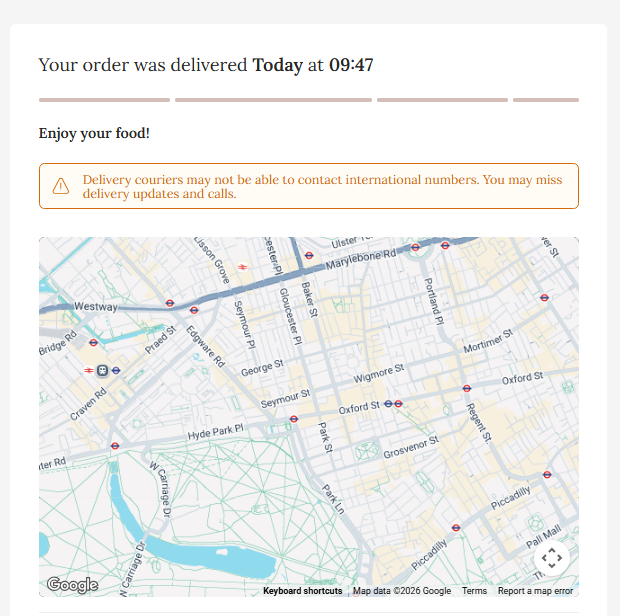
Task: Click the international numbers warning message
Action: [329, 186]
